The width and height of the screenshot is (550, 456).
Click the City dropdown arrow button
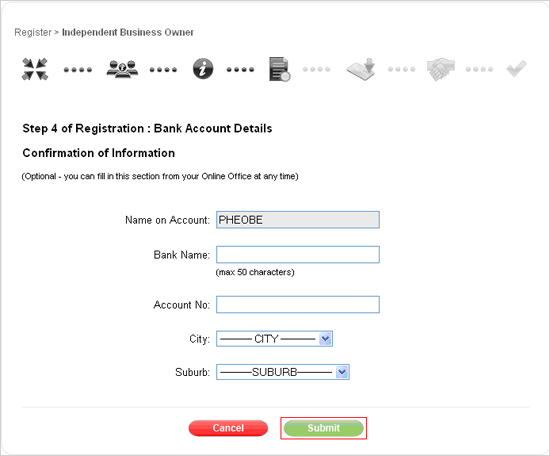(325, 339)
